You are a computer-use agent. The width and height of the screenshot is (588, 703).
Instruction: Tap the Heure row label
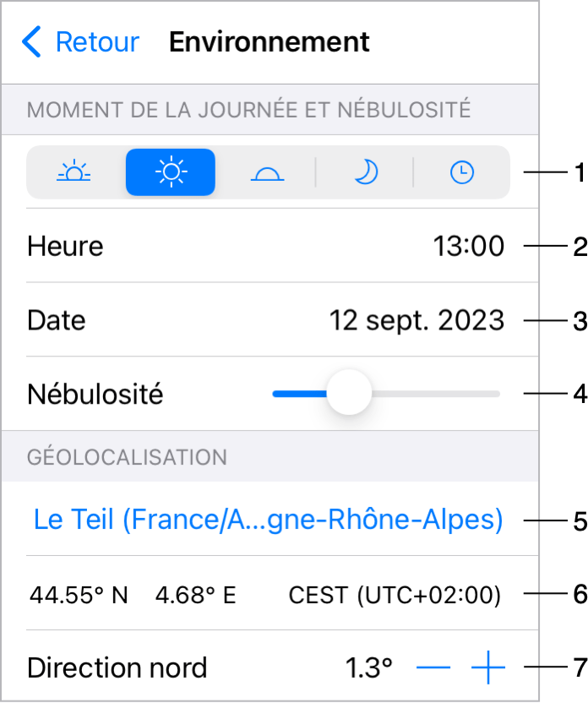pos(65,246)
